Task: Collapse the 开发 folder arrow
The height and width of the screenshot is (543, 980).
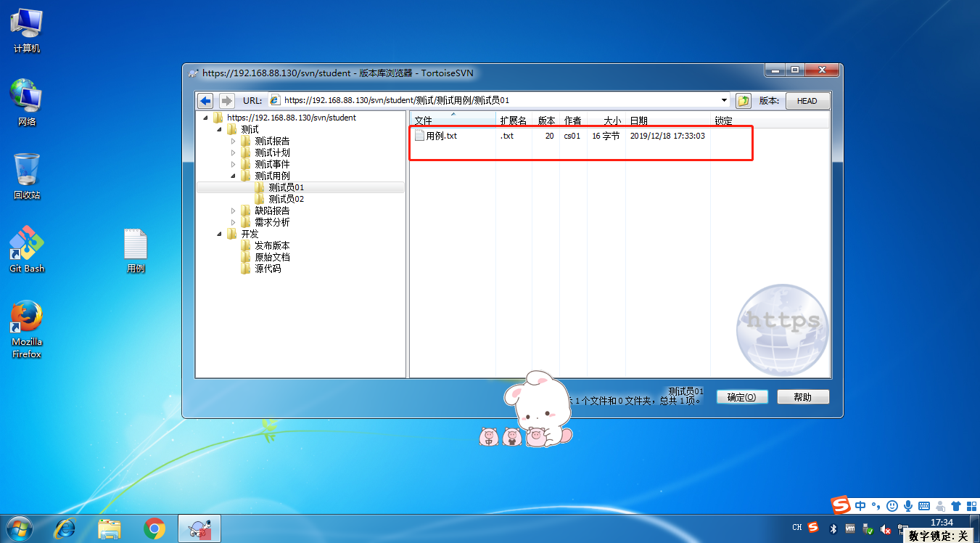Action: point(220,234)
